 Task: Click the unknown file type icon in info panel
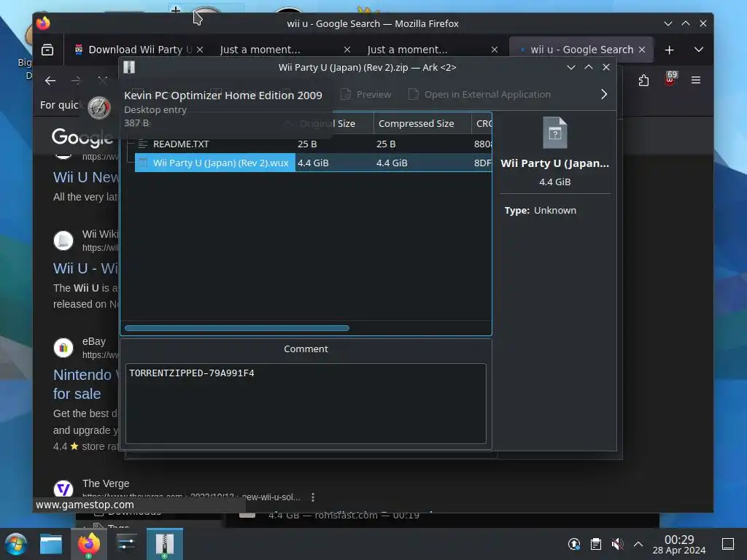(555, 133)
